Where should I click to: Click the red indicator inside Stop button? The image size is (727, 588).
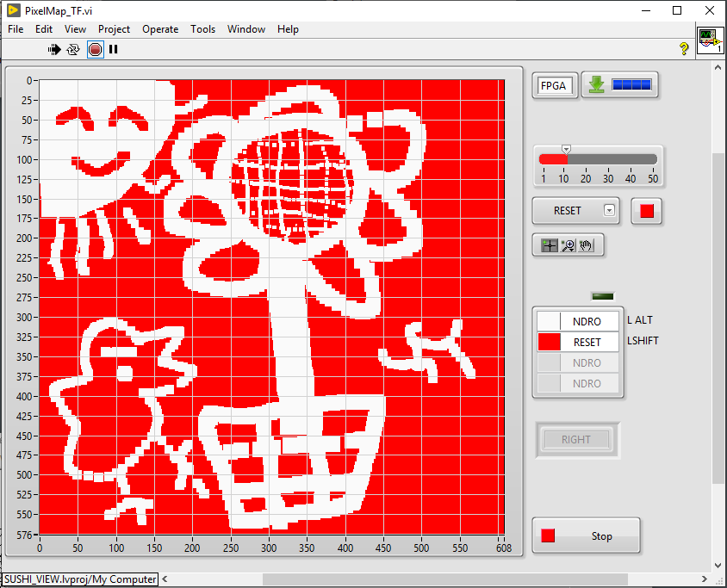(x=548, y=535)
